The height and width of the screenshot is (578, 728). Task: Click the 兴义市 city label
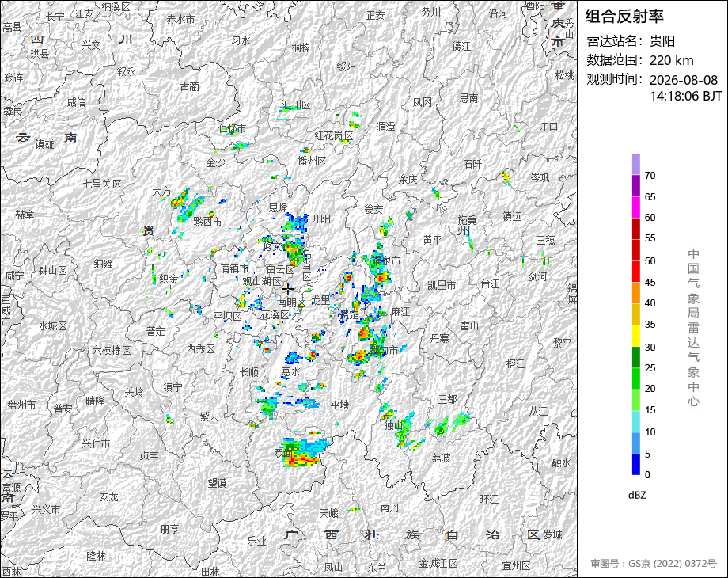tap(46, 509)
